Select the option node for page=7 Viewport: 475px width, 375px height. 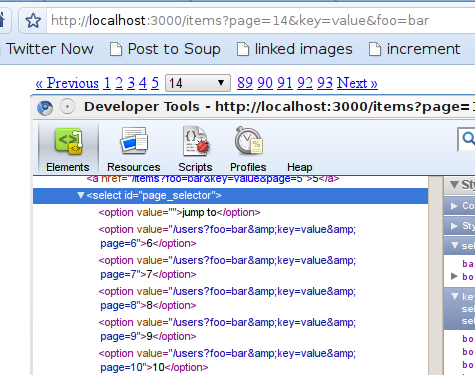tap(227, 267)
